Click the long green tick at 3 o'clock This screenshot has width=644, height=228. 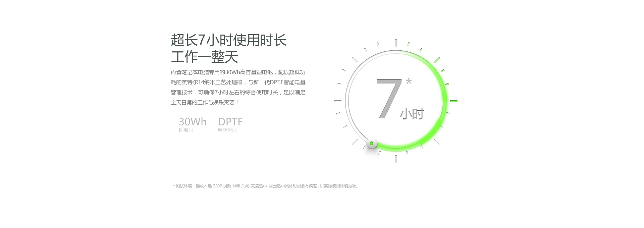coord(453,101)
